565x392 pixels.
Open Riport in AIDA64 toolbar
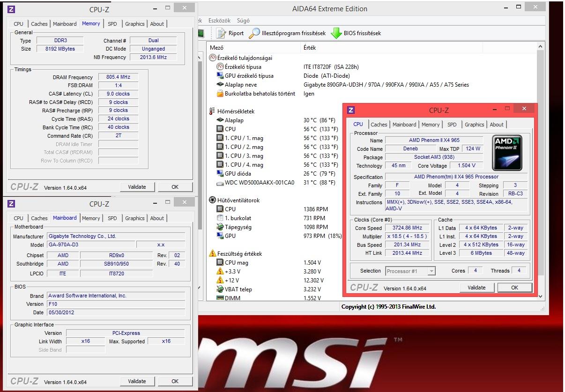230,33
